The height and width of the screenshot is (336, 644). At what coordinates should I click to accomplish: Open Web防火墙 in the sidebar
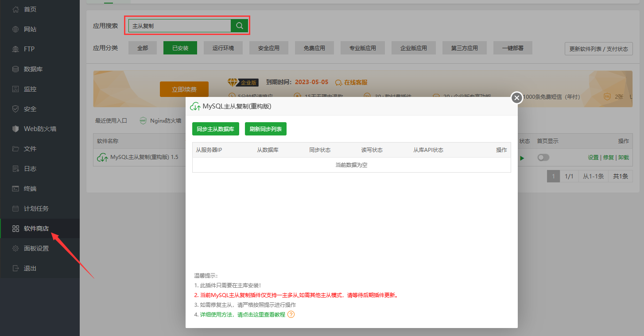coord(40,129)
